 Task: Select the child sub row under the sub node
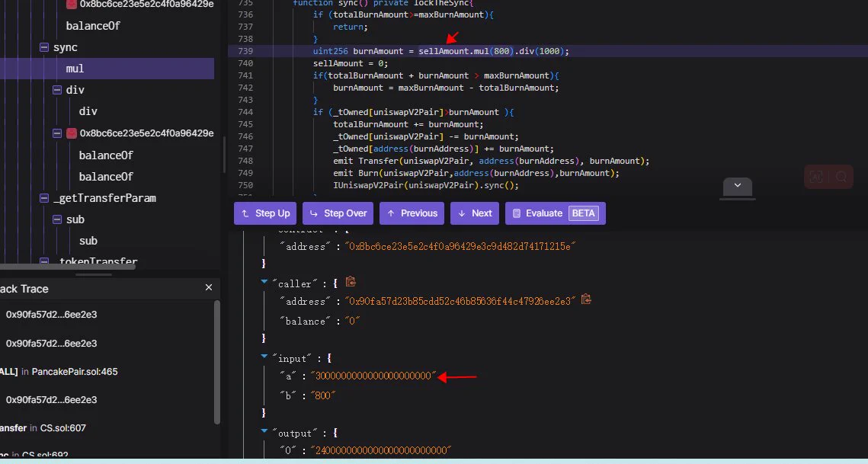pos(88,241)
